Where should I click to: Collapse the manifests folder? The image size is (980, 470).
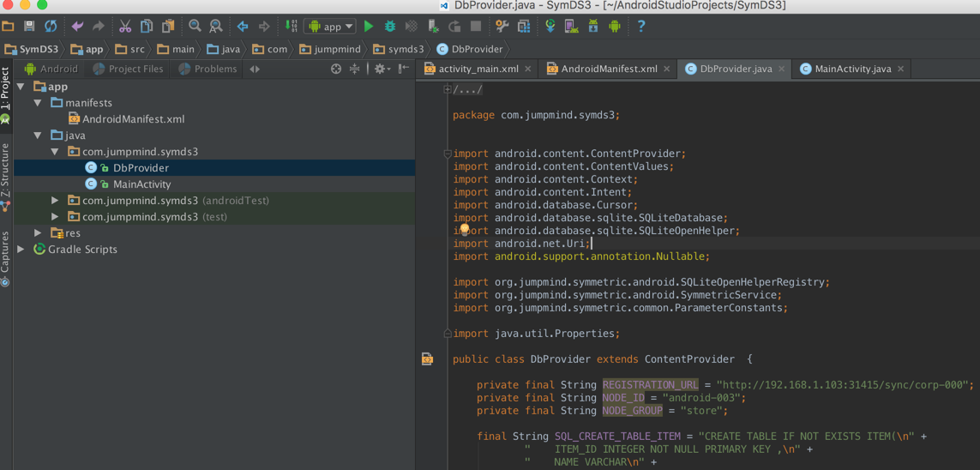38,103
